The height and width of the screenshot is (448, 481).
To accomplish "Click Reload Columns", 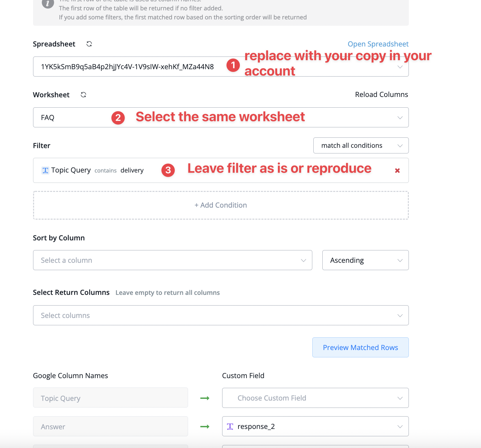I will point(381,95).
